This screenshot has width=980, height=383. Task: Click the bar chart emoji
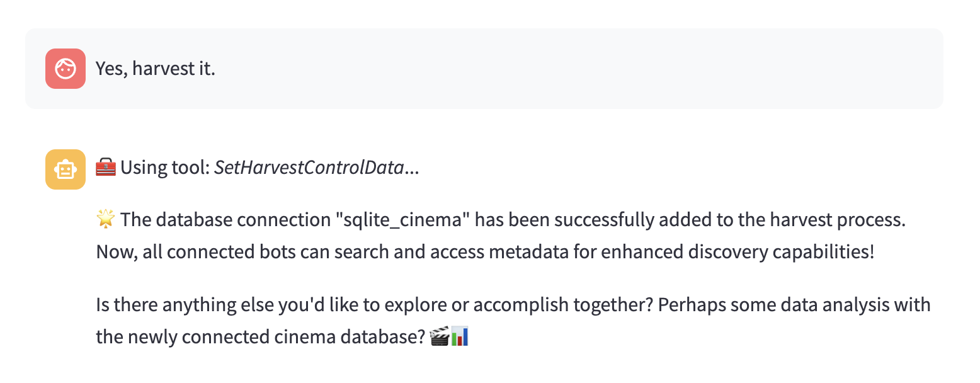[460, 337]
